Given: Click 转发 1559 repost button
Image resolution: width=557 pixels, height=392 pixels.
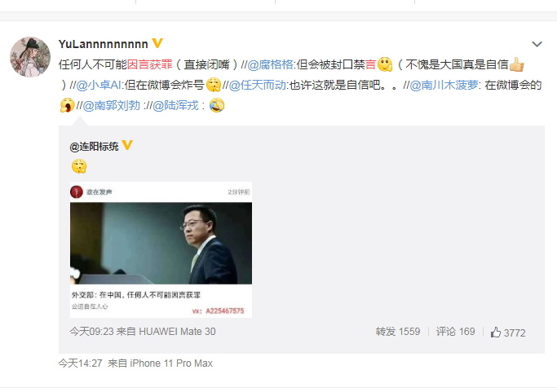Looking at the screenshot, I should pos(398,332).
